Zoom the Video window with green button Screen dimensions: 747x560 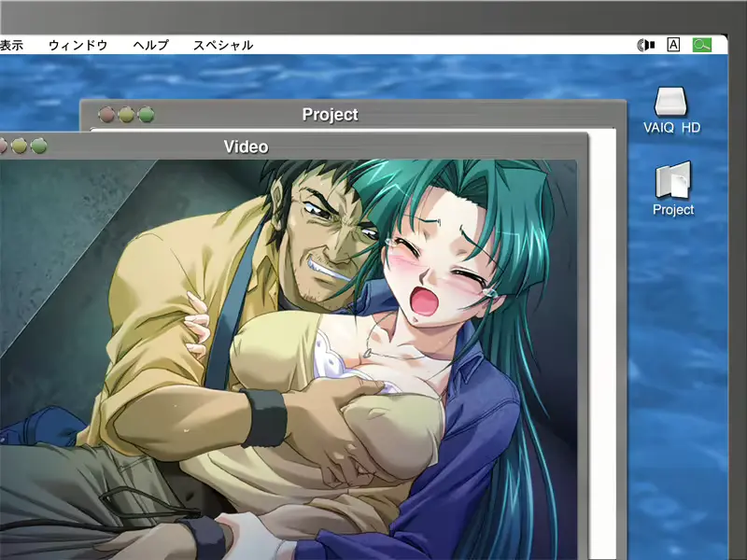39,146
